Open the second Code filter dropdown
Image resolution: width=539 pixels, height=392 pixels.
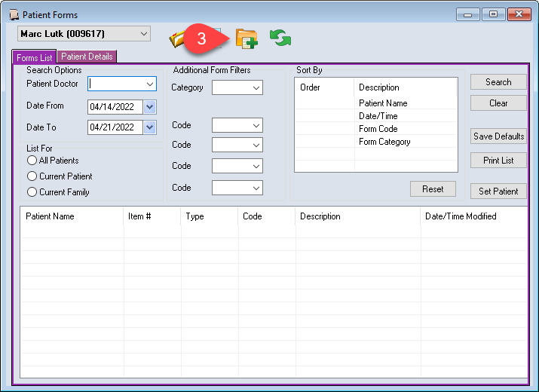click(x=237, y=145)
